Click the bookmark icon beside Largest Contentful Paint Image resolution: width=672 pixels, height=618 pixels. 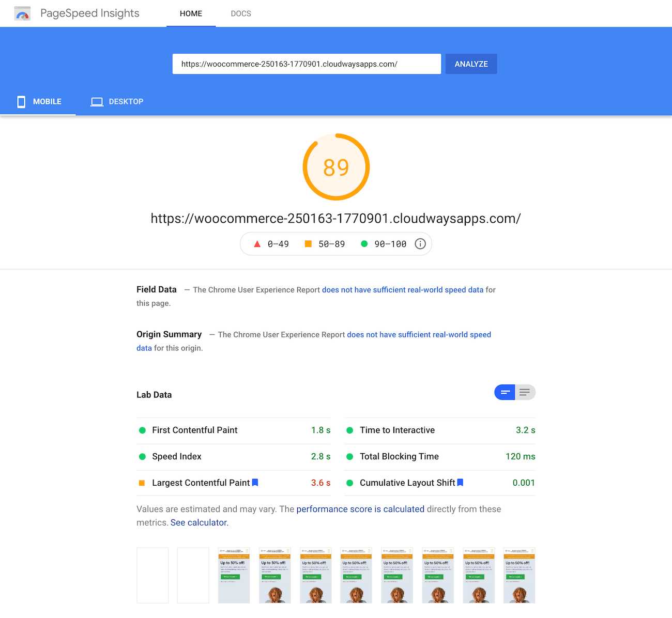[x=255, y=482]
